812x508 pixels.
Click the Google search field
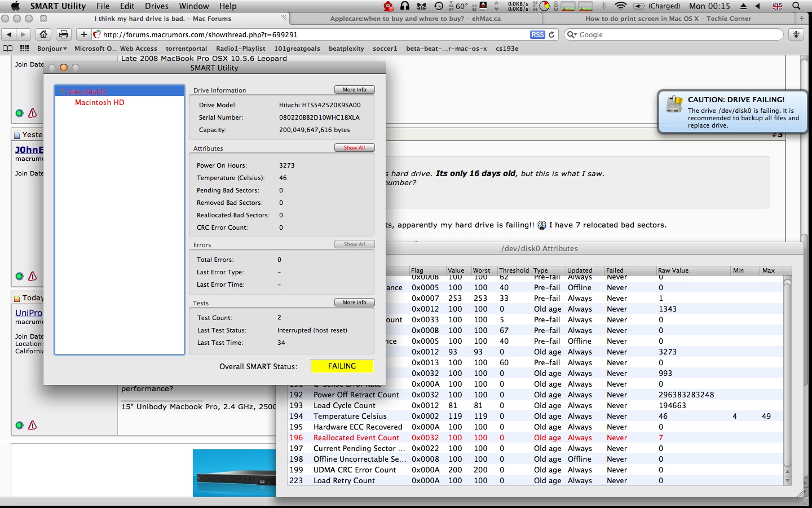(674, 34)
